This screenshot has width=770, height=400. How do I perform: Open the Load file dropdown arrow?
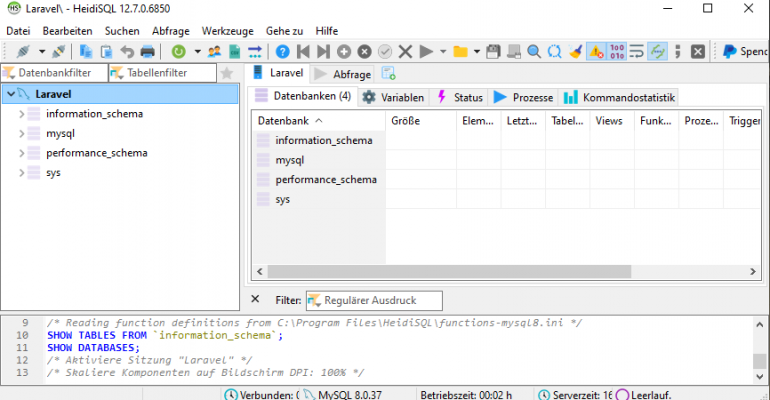(477, 52)
